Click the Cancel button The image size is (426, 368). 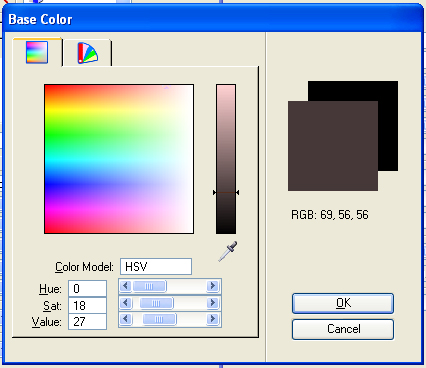[343, 329]
